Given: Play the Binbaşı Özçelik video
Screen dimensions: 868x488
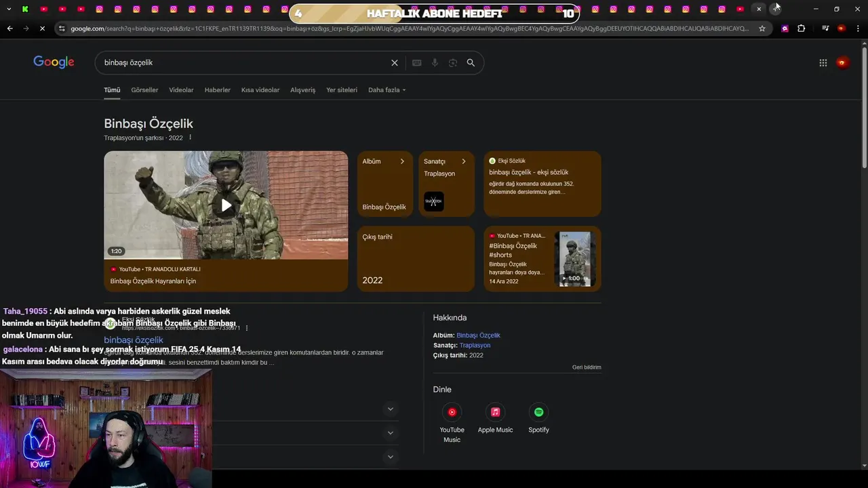Looking at the screenshot, I should pyautogui.click(x=226, y=205).
